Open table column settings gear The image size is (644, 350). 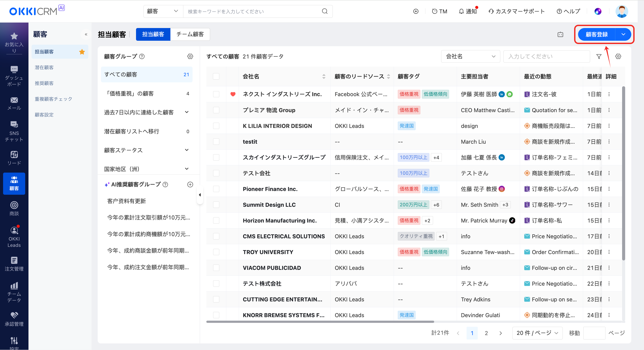click(x=618, y=57)
